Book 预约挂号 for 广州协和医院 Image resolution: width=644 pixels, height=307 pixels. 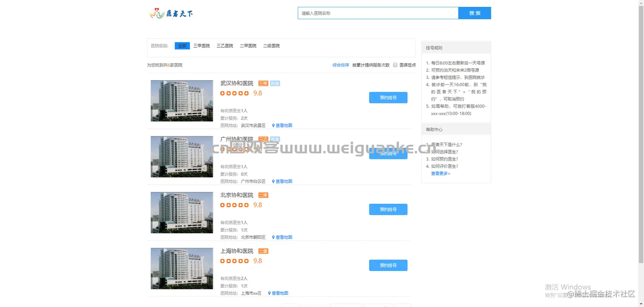388,153
